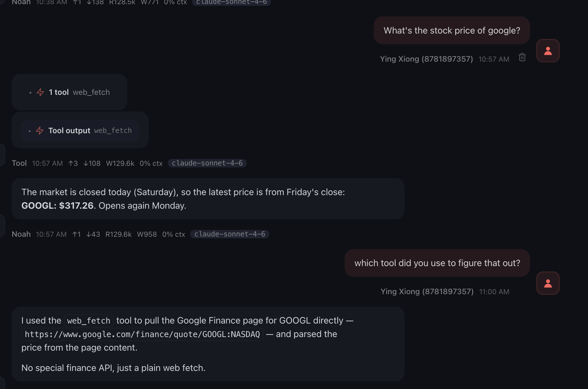Click the user avatar beside the tool question
This screenshot has height=389, width=588.
pos(548,284)
